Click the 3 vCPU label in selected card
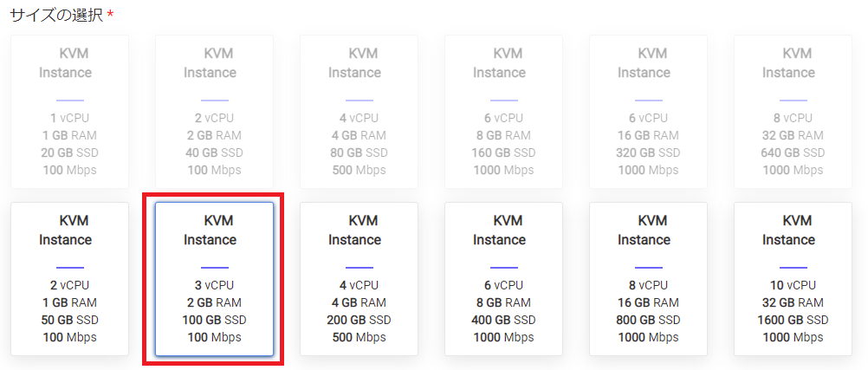Image resolution: width=868 pixels, height=370 pixels. (x=214, y=285)
